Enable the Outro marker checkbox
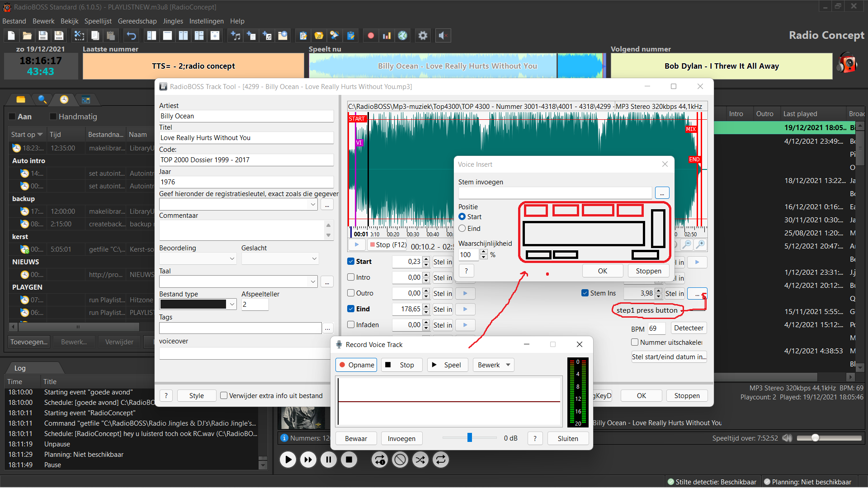 click(x=351, y=293)
